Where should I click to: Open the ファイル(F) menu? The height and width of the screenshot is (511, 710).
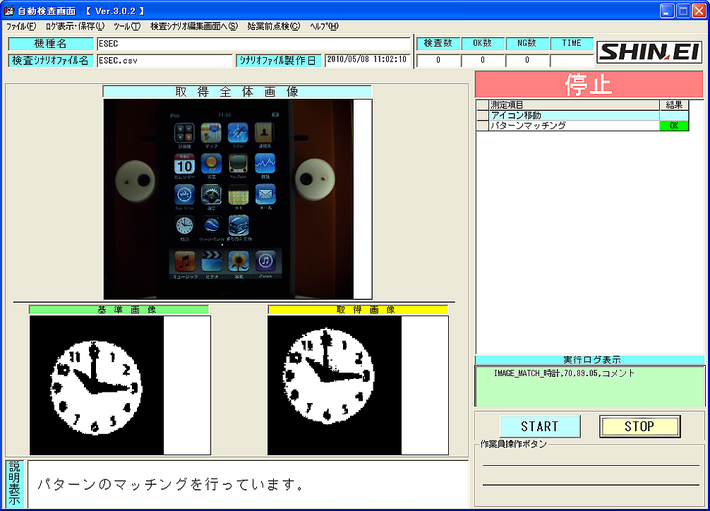click(21, 26)
